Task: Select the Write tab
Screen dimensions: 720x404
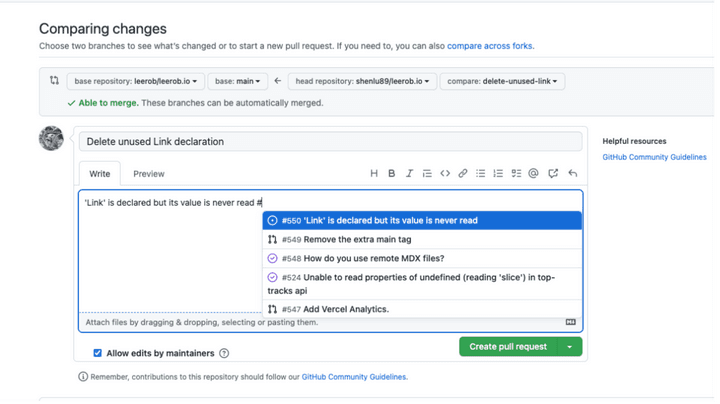Action: pos(99,174)
